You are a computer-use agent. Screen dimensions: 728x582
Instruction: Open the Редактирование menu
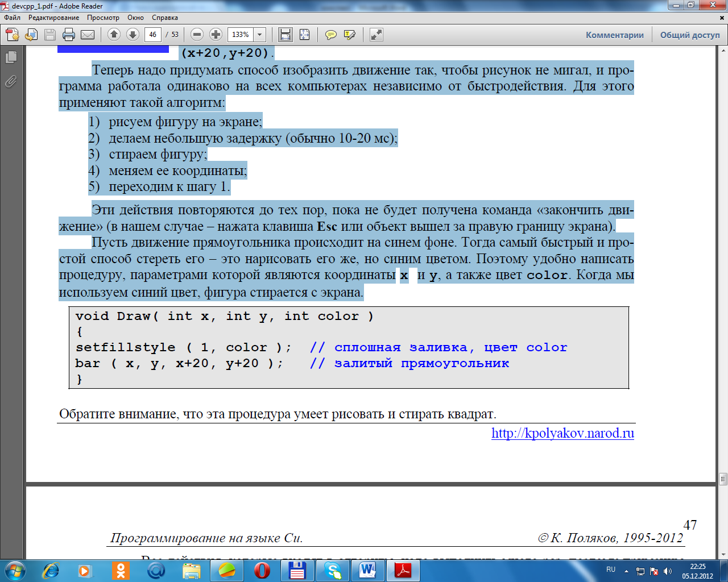click(x=54, y=18)
